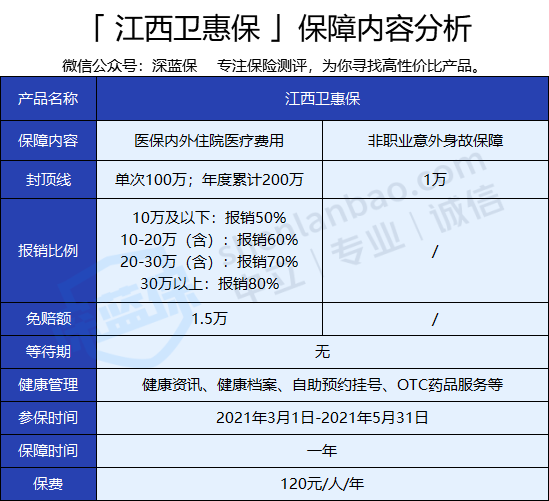Click the 30万以上：报销80% line
Image resolution: width=549 pixels, height=501 pixels.
tap(209, 284)
